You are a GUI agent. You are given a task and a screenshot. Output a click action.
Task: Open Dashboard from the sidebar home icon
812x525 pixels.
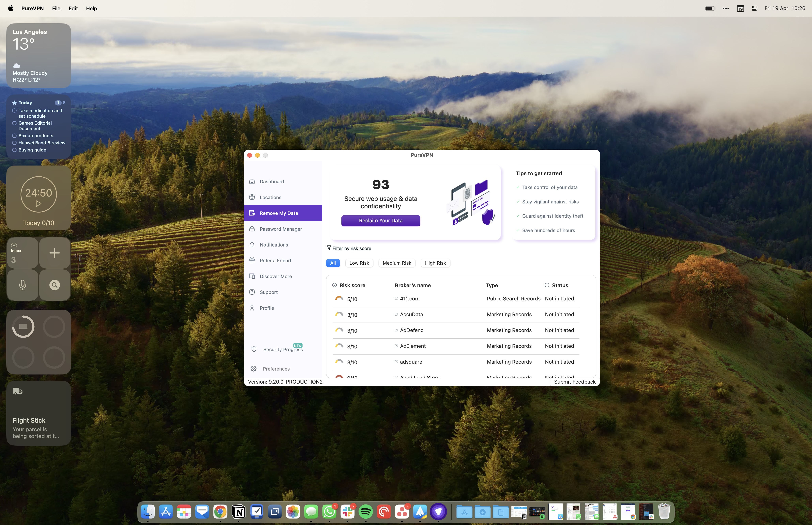[x=252, y=181]
